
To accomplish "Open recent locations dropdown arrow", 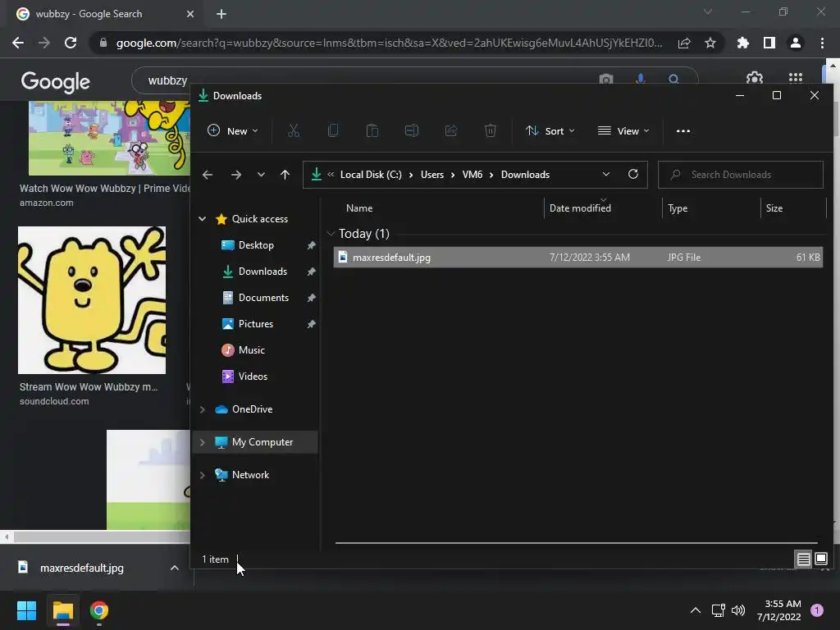I will [x=261, y=175].
